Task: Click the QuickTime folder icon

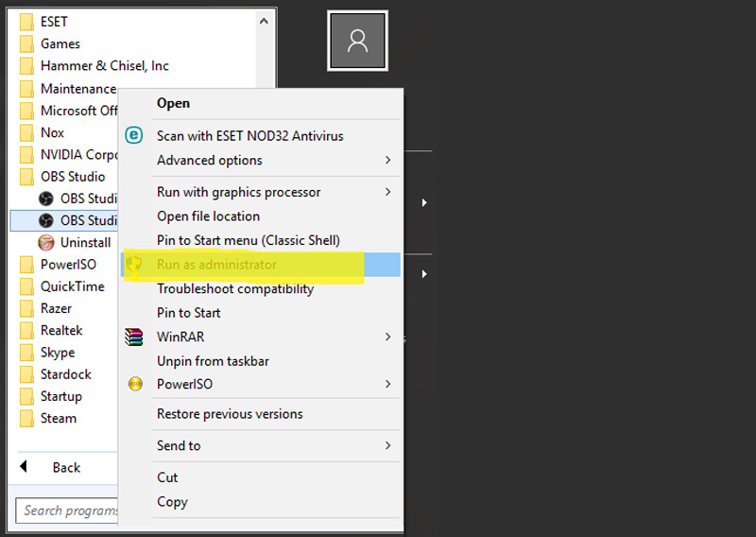Action: coord(26,286)
